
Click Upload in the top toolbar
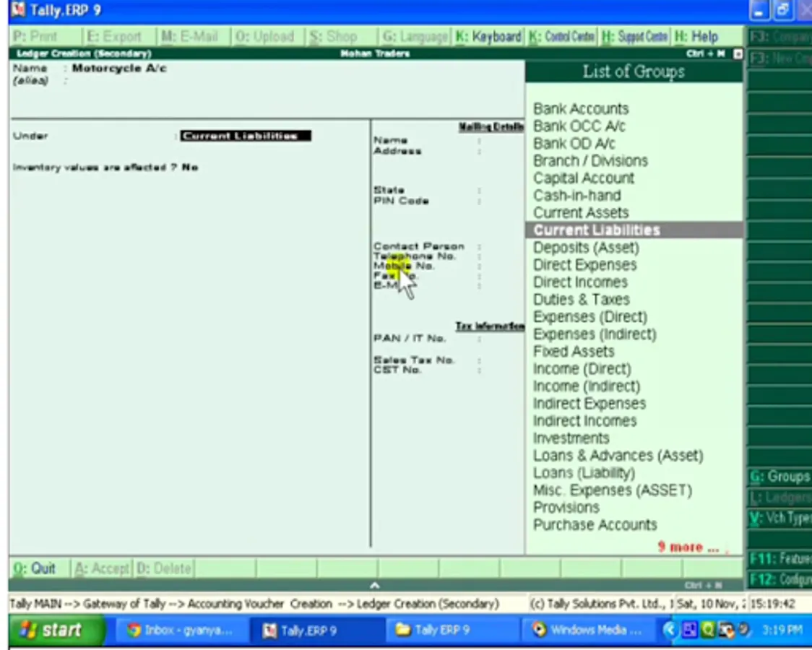264,36
